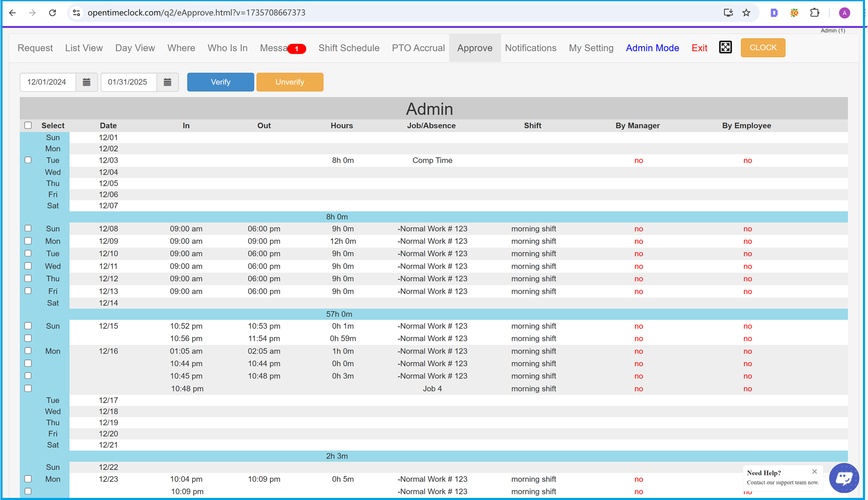Select the Sun 12/08 row checkbox
This screenshot has width=868, height=500.
point(28,228)
